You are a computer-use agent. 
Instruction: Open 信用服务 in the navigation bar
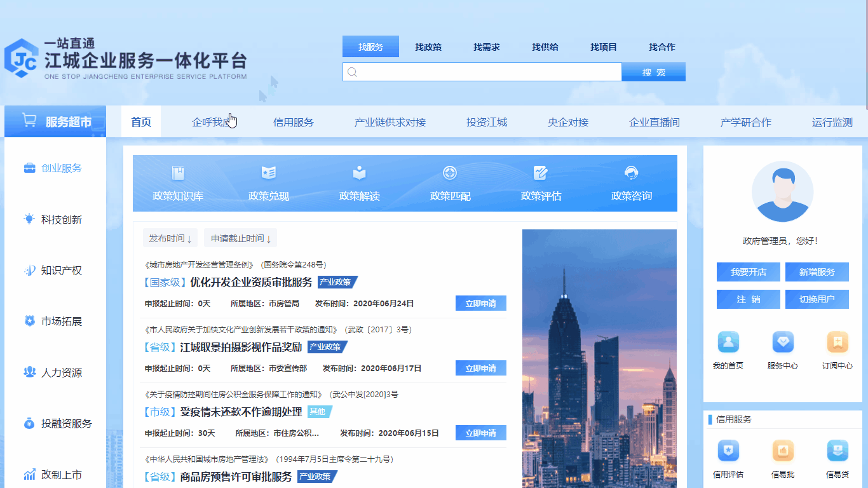click(294, 123)
